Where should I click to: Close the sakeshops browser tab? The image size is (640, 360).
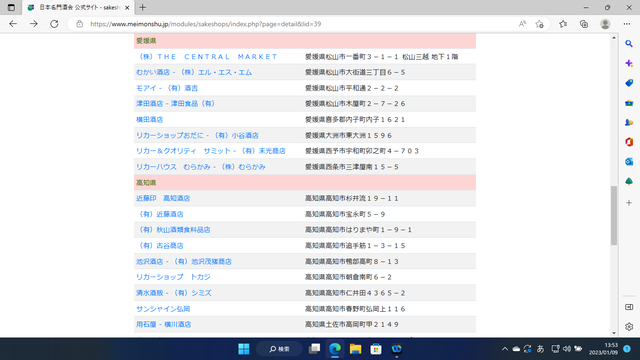tap(127, 8)
